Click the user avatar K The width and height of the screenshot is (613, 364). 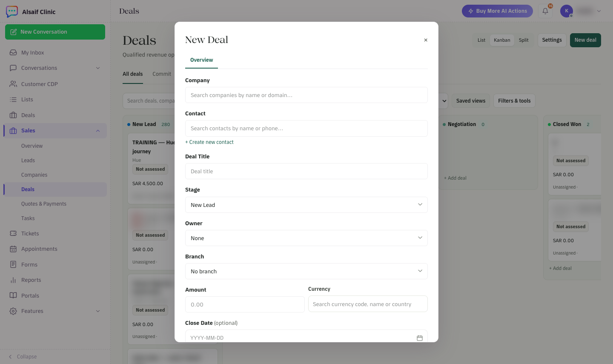567,11
